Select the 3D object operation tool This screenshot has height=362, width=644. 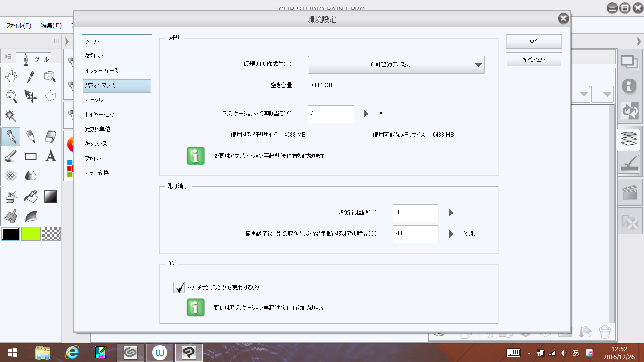tap(50, 76)
